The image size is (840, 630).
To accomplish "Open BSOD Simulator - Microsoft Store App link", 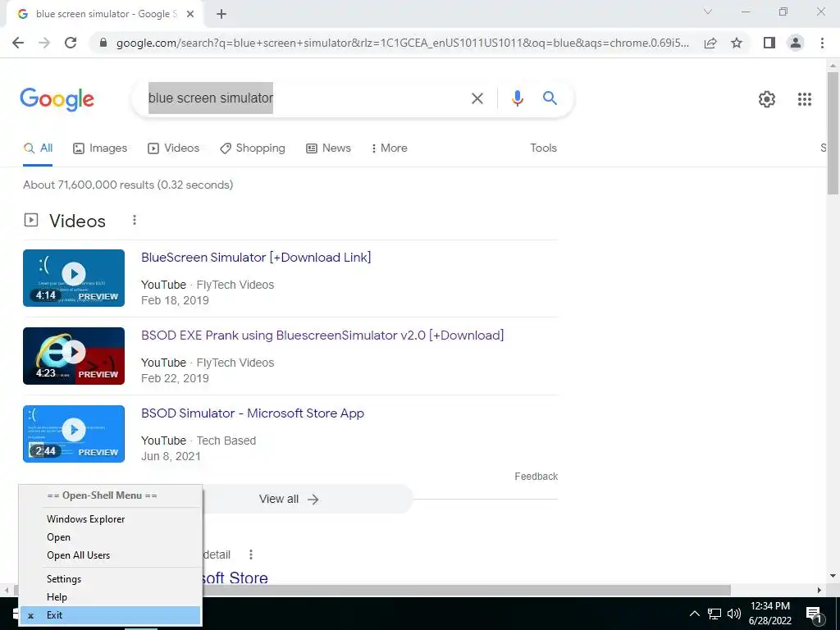I will (x=253, y=413).
